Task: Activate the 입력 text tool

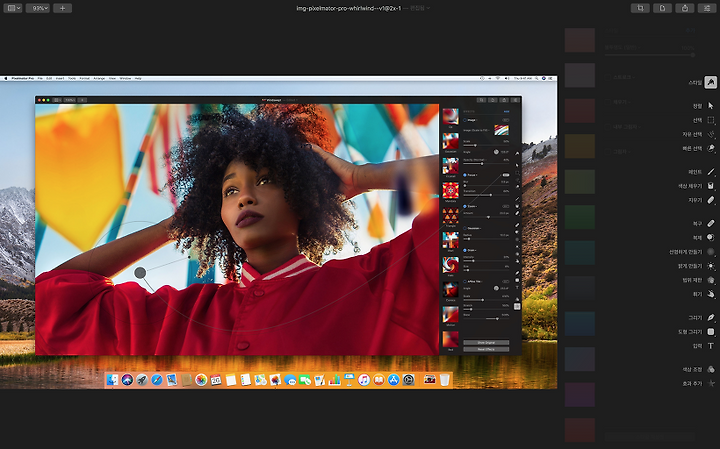Action: pos(711,346)
